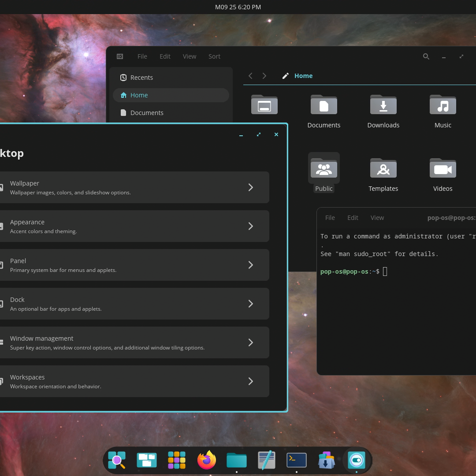Open the terminal's View menu
This screenshot has width=476, height=476.
coord(377,218)
